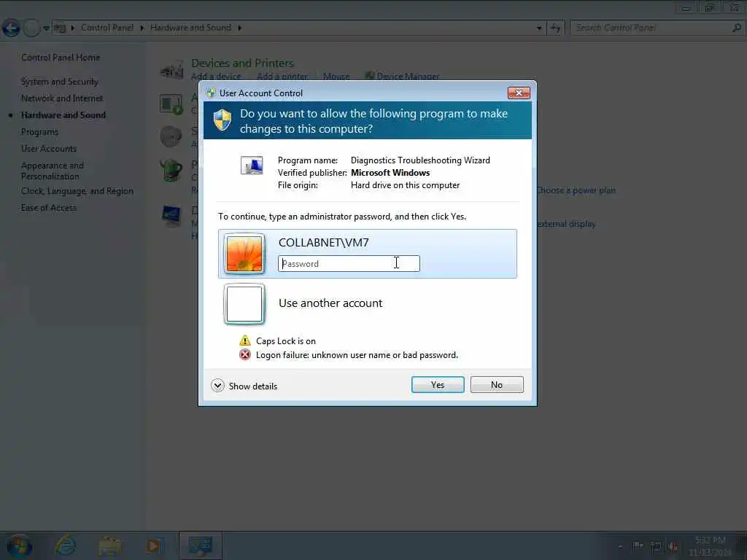The image size is (747, 560).
Task: Expand arrow after Control Panel breadcrumb
Action: [x=142, y=28]
